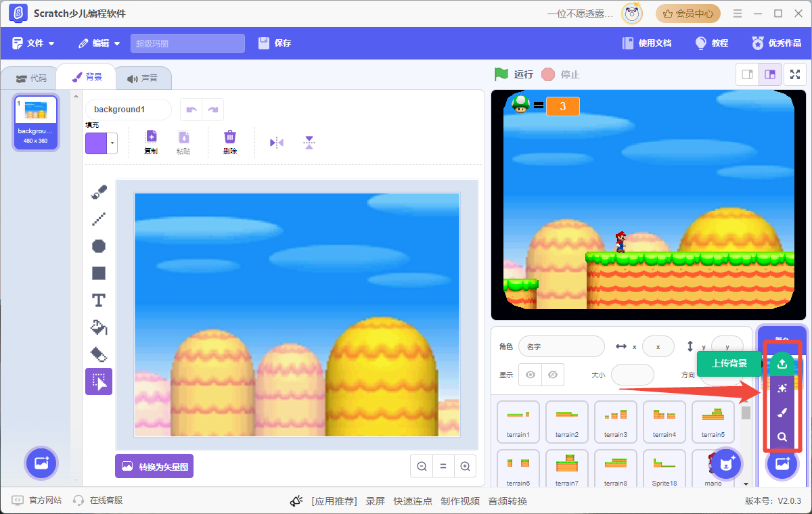Select the Text tool
This screenshot has height=514, width=812.
click(99, 300)
